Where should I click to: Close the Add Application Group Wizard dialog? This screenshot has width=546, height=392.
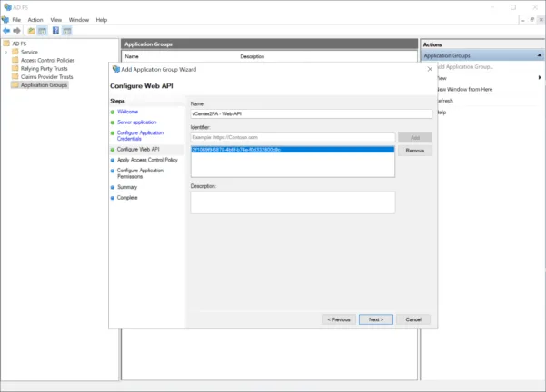point(430,69)
